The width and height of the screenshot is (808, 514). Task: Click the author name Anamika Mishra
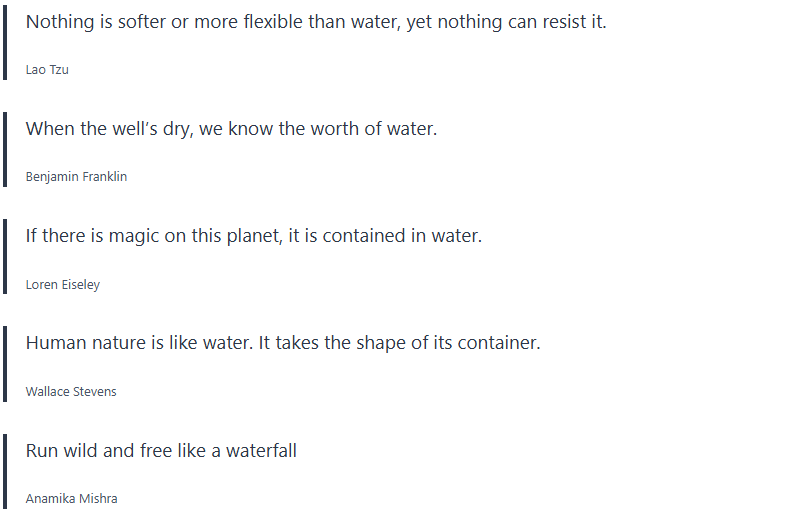tap(71, 499)
